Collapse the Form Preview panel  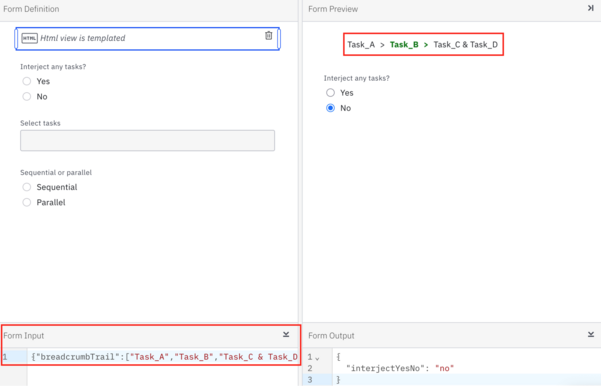(591, 8)
